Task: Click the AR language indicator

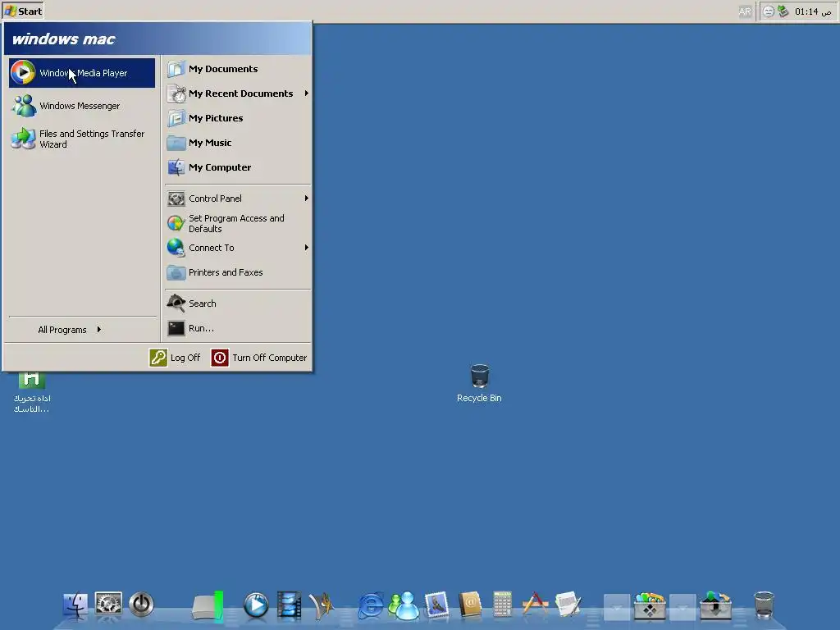Action: 745,11
